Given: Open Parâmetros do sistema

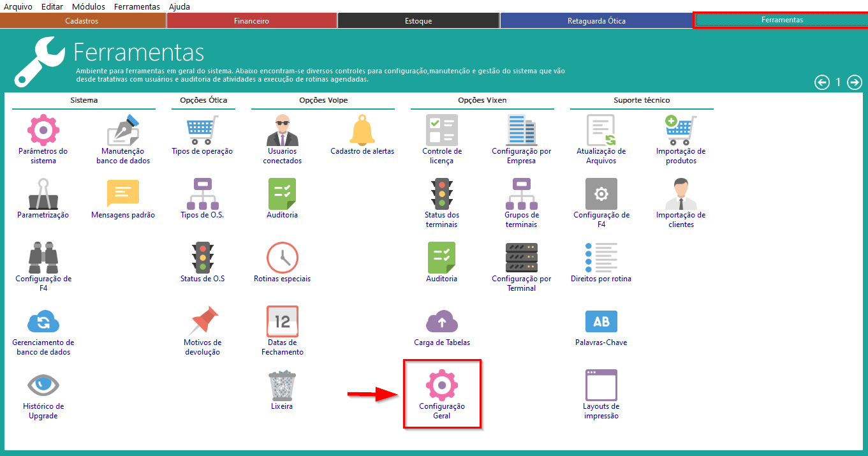Looking at the screenshot, I should pos(43,130).
